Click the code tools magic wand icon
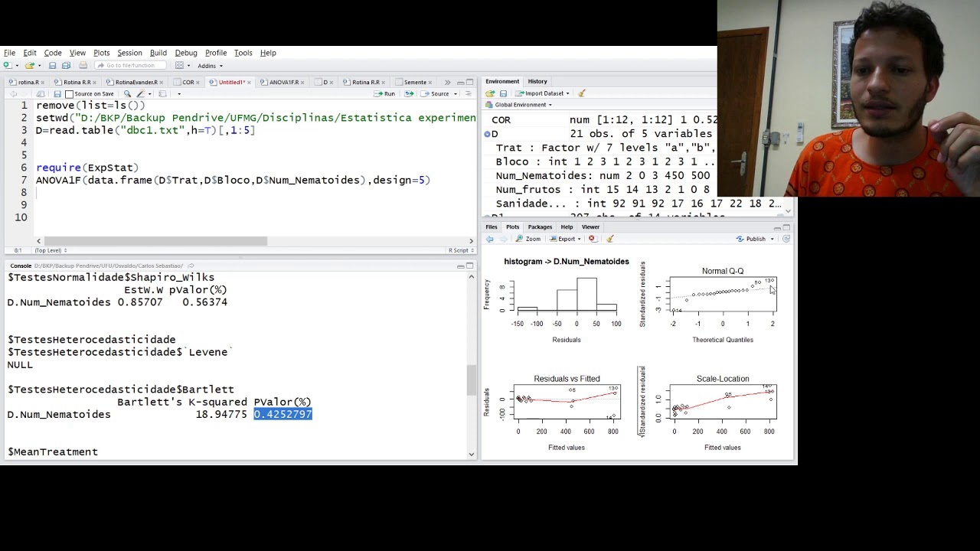The image size is (980, 551). point(140,93)
